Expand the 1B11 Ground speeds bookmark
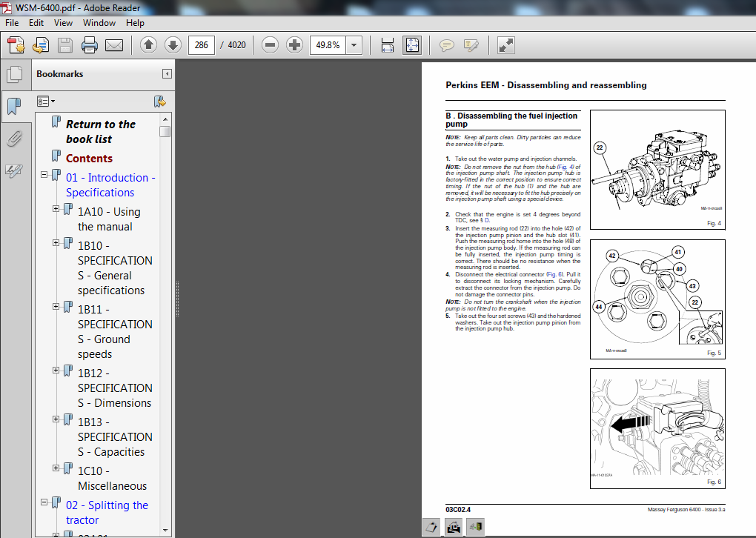This screenshot has width=756, height=538. [x=56, y=307]
